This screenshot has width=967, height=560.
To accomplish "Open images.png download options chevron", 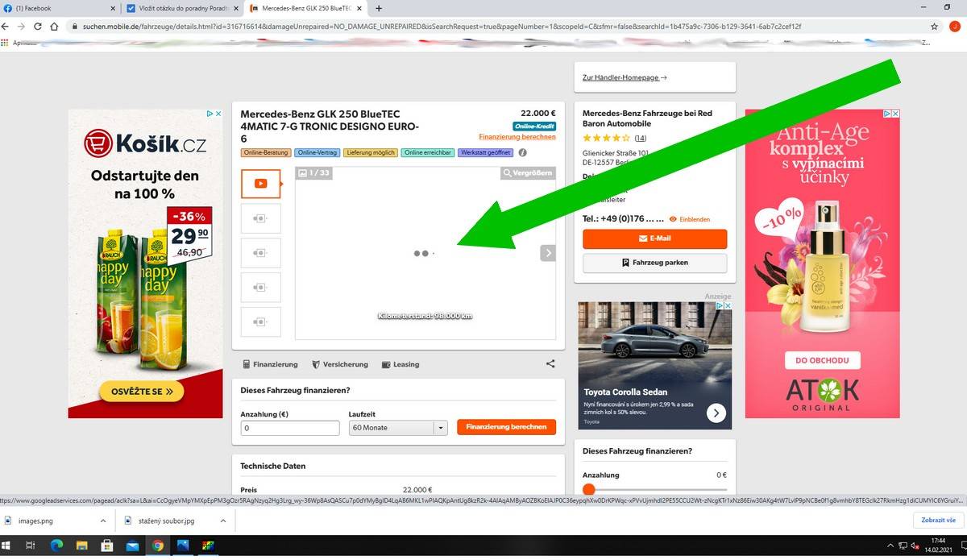I will [x=103, y=521].
